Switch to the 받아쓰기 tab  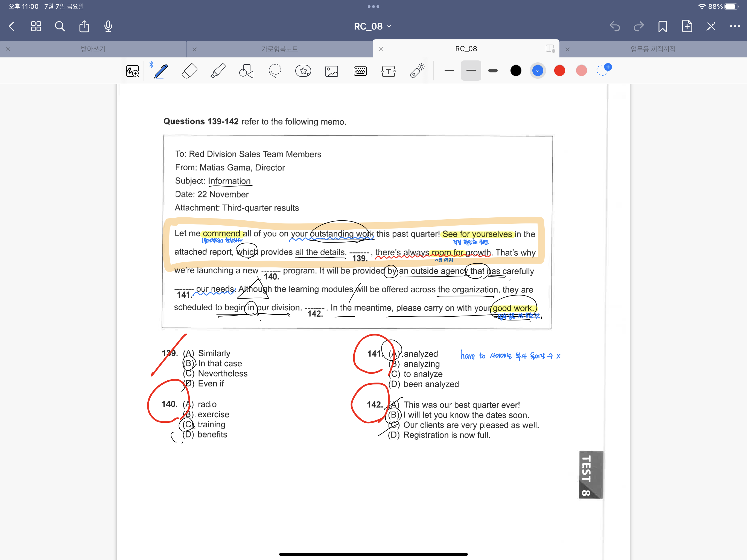[x=93, y=49]
